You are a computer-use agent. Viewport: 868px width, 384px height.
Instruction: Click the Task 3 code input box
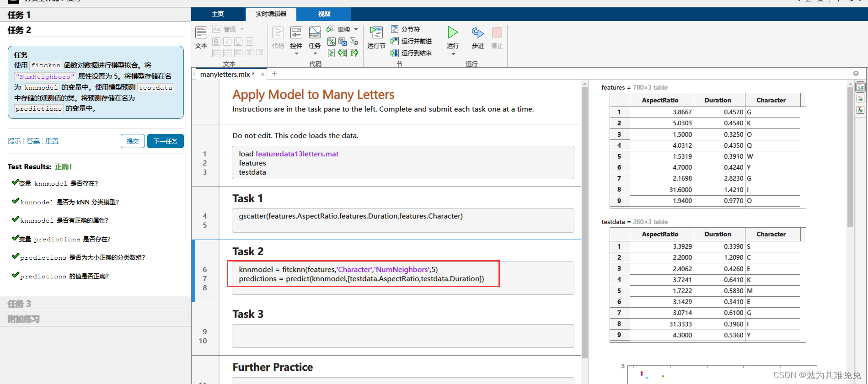(403, 336)
